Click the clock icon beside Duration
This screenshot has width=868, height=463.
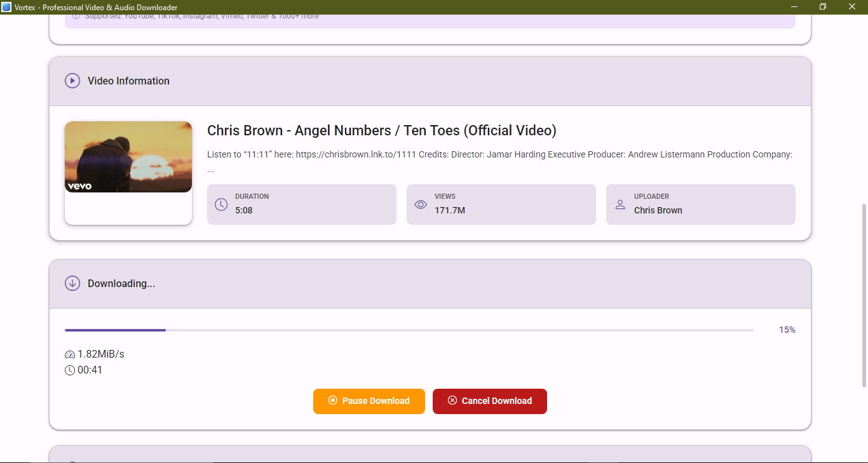pyautogui.click(x=221, y=205)
